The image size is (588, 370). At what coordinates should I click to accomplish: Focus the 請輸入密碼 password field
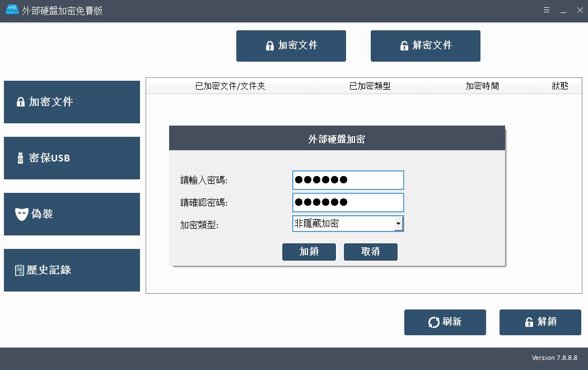coord(348,180)
